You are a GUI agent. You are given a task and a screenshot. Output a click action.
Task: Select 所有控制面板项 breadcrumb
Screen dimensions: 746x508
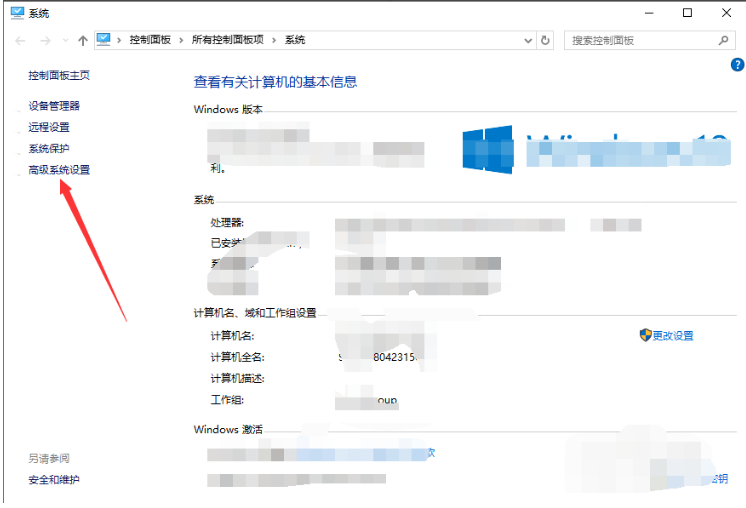pos(227,40)
